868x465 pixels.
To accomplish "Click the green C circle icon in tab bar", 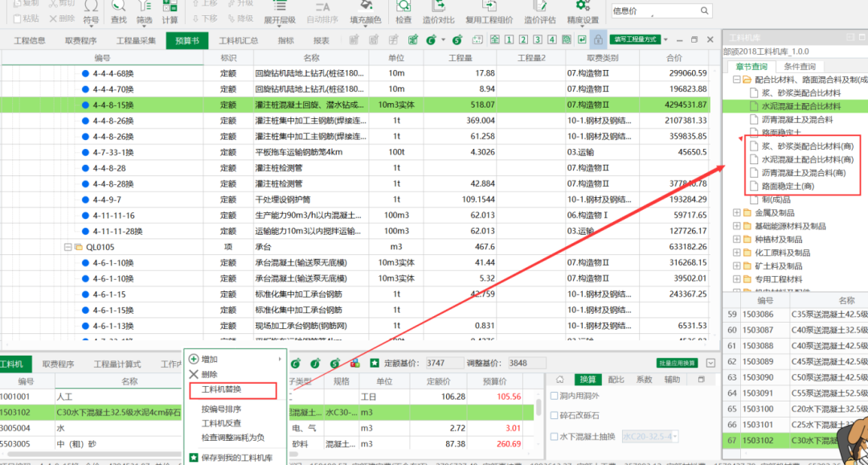I will (x=432, y=40).
